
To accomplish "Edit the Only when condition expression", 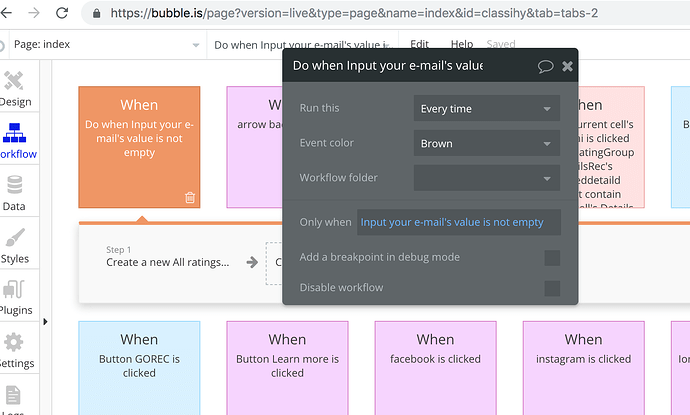I will 459,222.
